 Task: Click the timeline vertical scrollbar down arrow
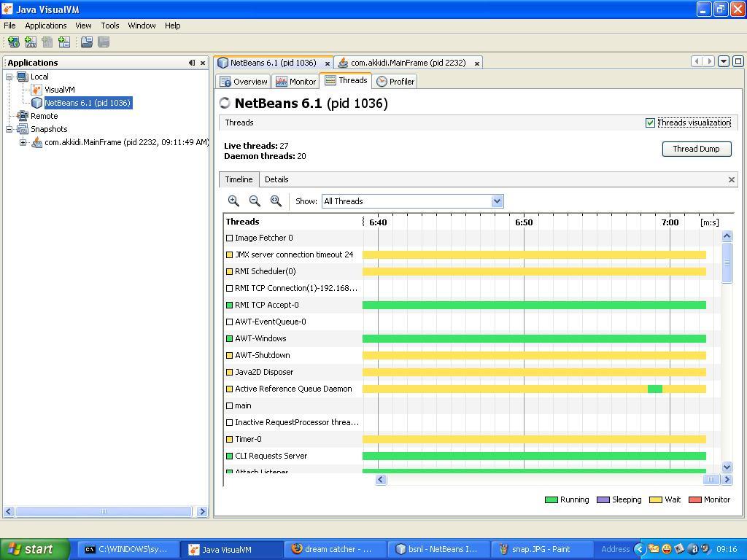727,467
